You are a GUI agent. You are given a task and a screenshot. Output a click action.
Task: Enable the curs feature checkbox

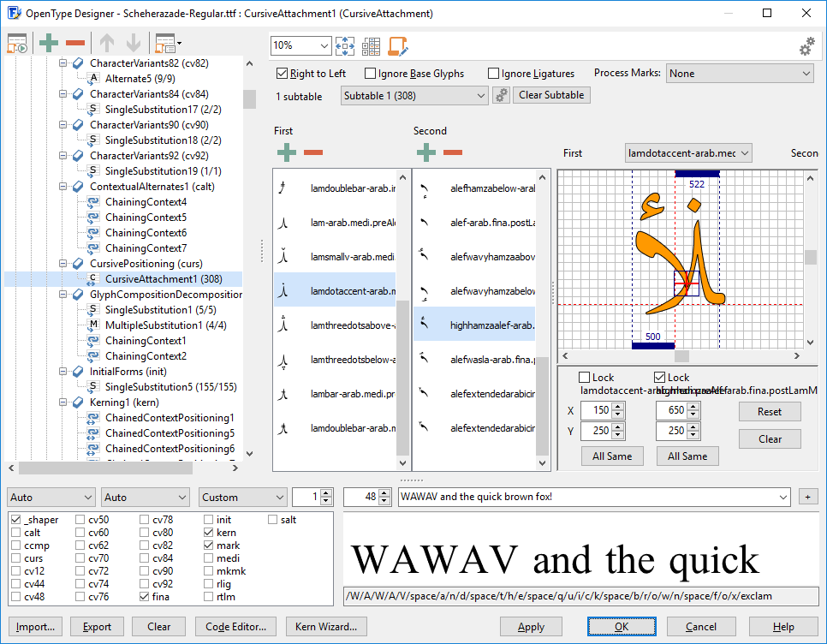click(x=15, y=558)
